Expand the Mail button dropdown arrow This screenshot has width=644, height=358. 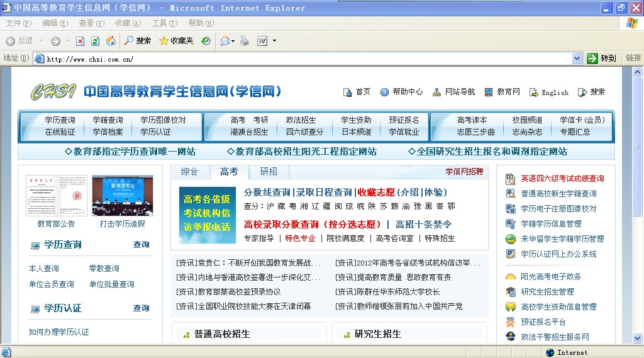click(x=233, y=41)
